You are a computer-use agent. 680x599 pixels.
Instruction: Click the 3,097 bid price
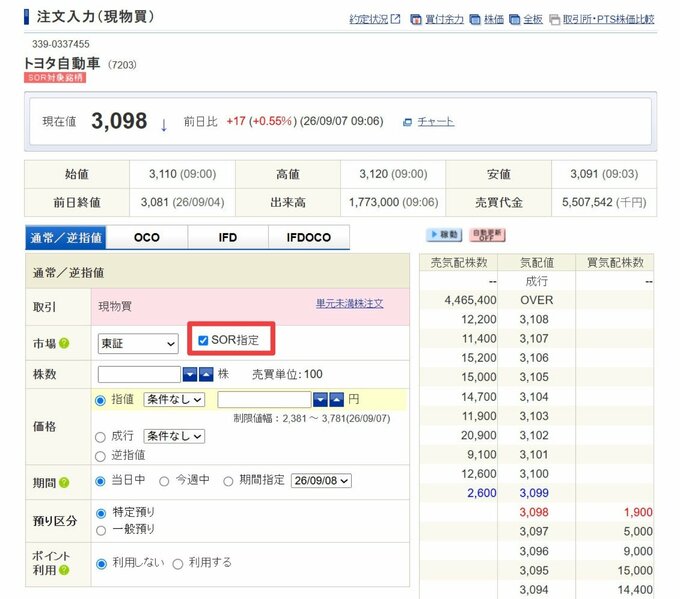[534, 532]
